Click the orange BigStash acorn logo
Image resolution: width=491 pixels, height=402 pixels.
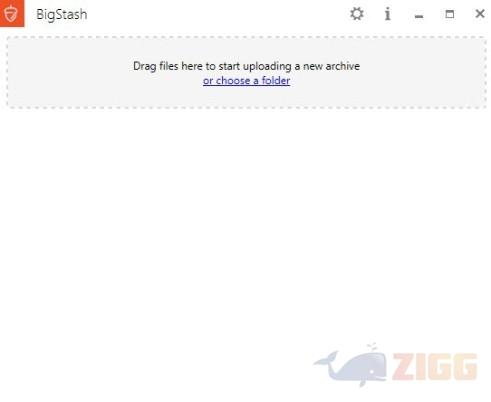pyautogui.click(x=12, y=13)
